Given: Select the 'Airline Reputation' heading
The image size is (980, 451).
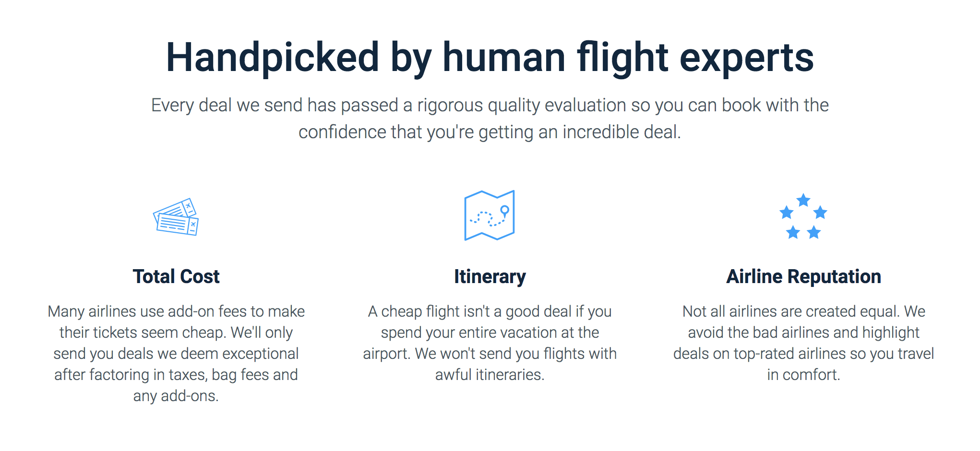Looking at the screenshot, I should coord(803,276).
